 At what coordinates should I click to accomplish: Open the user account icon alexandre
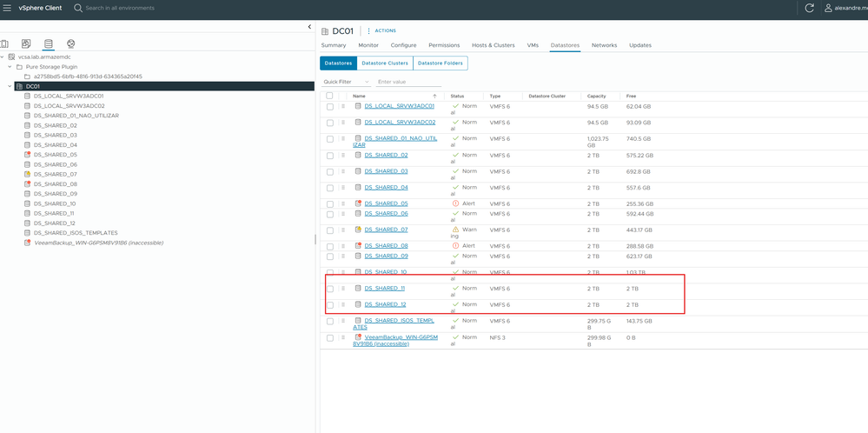click(829, 8)
